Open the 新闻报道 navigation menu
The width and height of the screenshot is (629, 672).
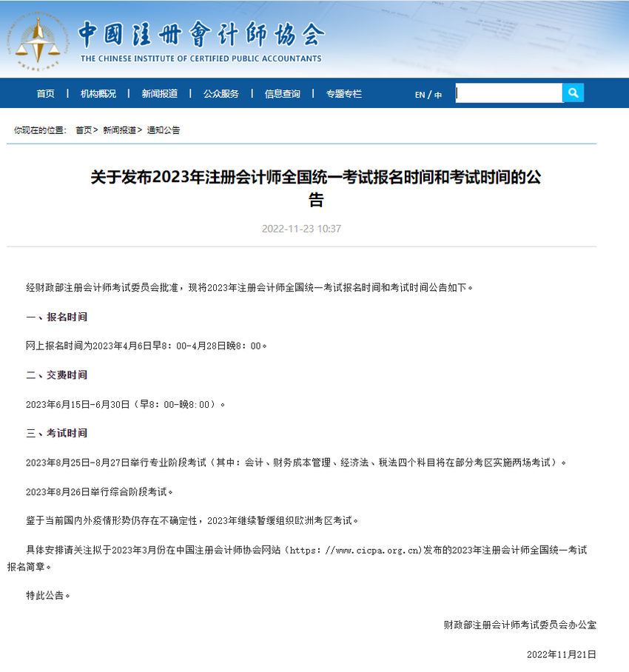pyautogui.click(x=159, y=94)
